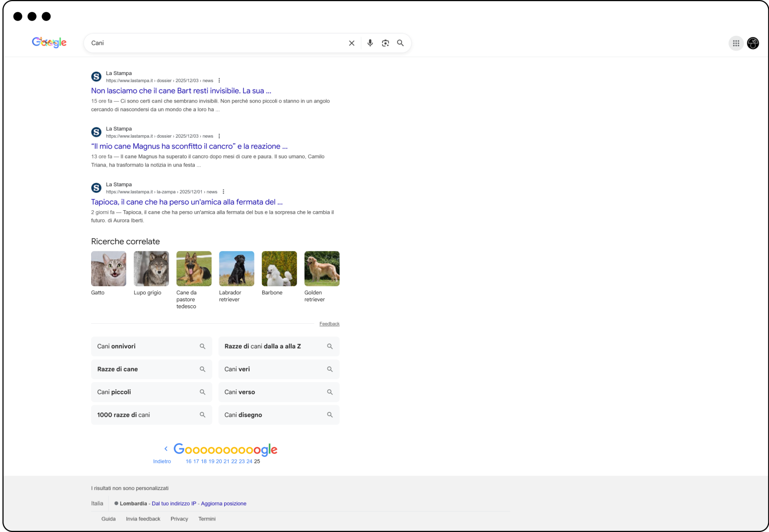The height and width of the screenshot is (532, 769).
Task: Go to results page 20
Action: tap(219, 461)
